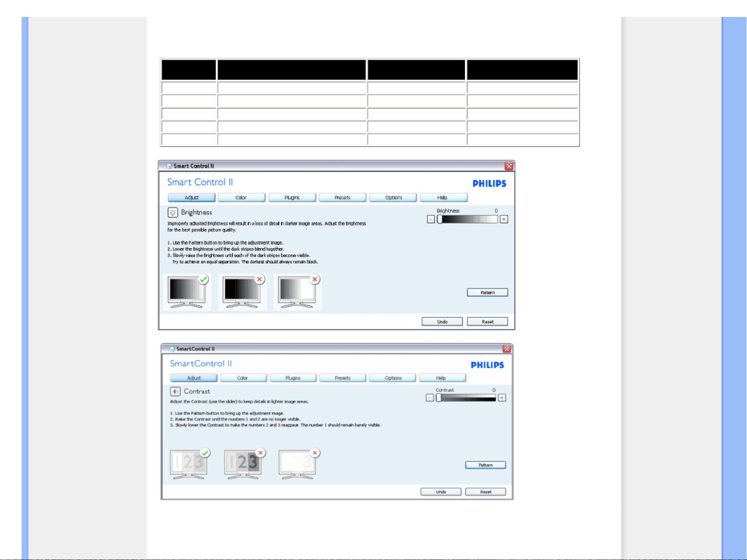Select the correct contrast monitor example with green check

point(189,464)
